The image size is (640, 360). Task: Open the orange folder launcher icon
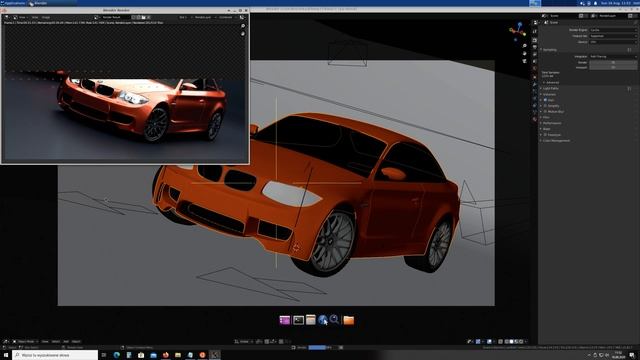[x=349, y=320]
